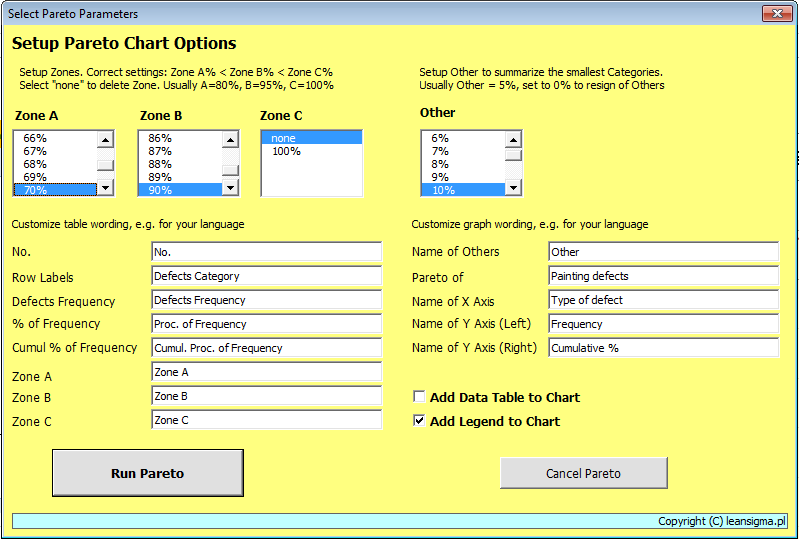The width and height of the screenshot is (799, 539).
Task: Close the Select Pareto Parameters dialog
Action: [776, 14]
